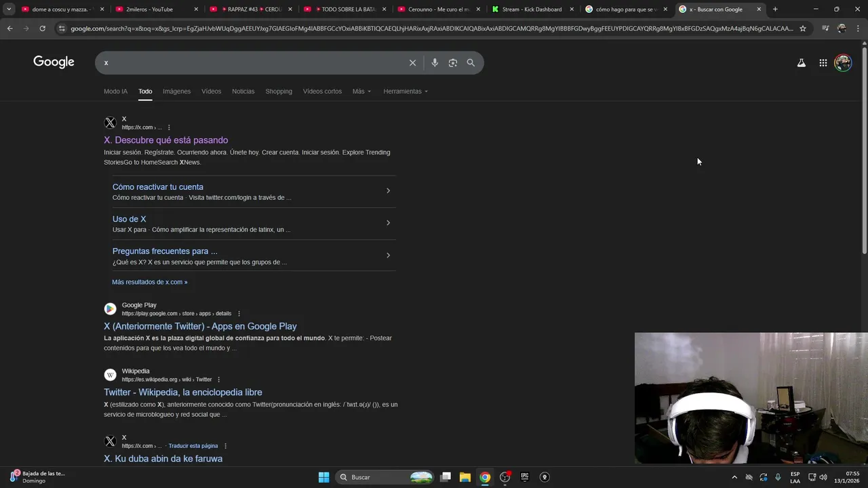
Task: Open Chrome from the taskbar
Action: coord(485,477)
